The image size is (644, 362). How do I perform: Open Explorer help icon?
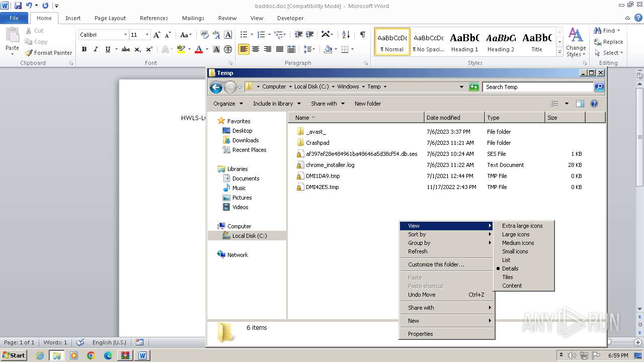[594, 104]
